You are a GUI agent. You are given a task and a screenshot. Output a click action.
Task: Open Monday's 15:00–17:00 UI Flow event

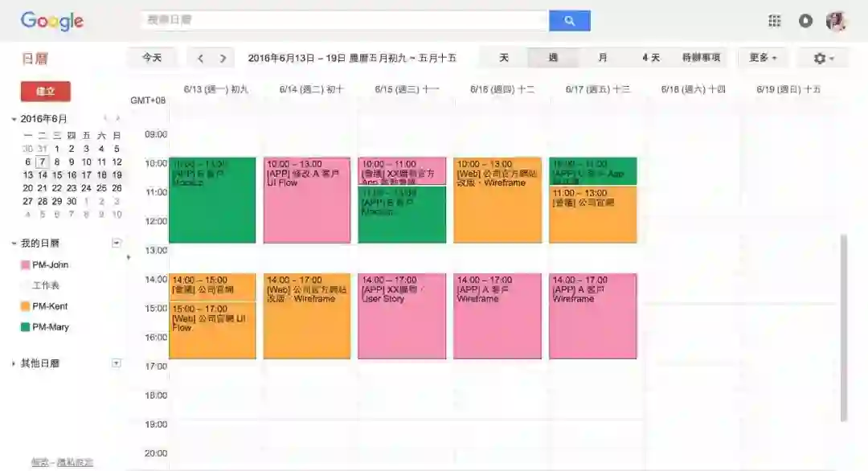(x=212, y=330)
